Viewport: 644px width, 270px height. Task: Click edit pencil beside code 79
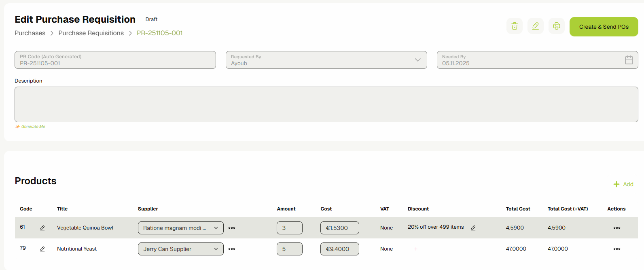click(42, 249)
